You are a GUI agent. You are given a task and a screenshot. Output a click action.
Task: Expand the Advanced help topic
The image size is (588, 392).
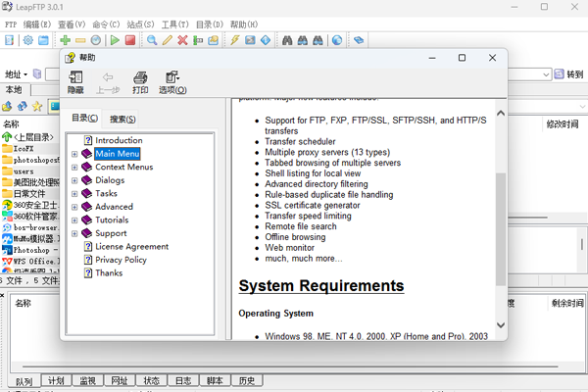tap(74, 207)
